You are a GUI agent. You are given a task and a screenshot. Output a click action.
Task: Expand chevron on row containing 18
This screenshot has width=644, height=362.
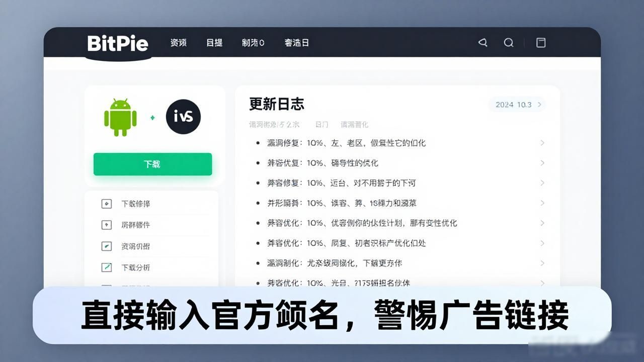coord(542,203)
